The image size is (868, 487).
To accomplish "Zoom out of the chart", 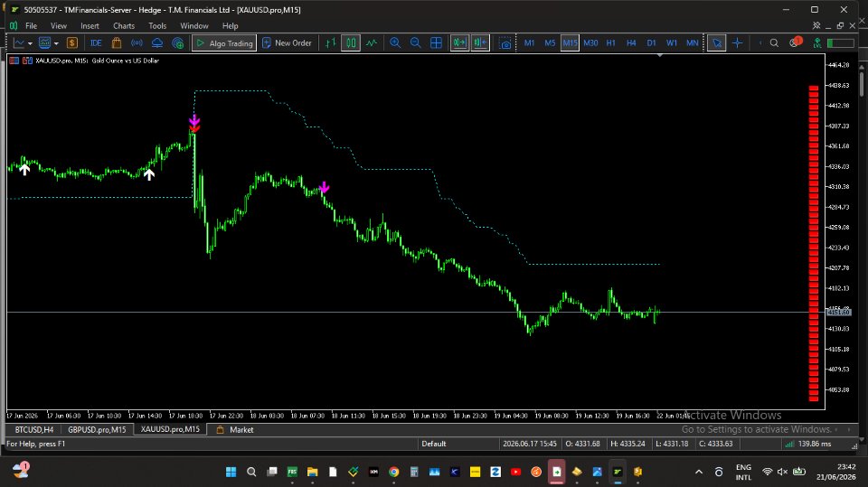I will 415,42.
